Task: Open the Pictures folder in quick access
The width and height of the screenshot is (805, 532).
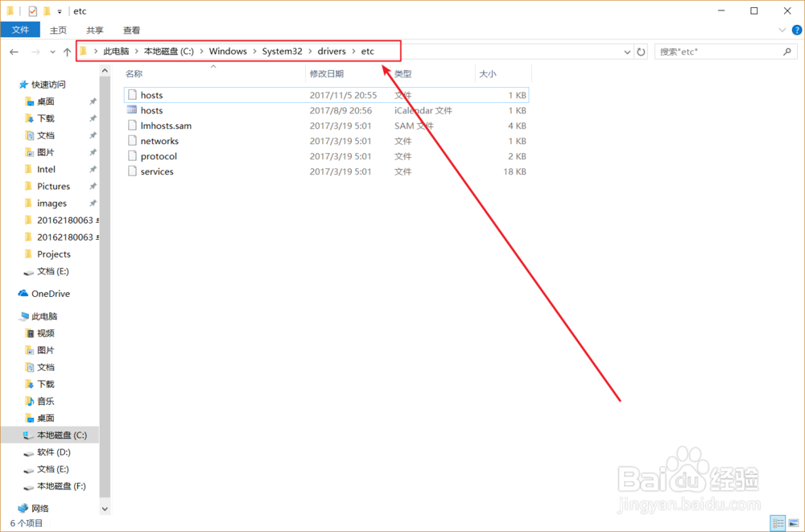Action: pos(53,187)
